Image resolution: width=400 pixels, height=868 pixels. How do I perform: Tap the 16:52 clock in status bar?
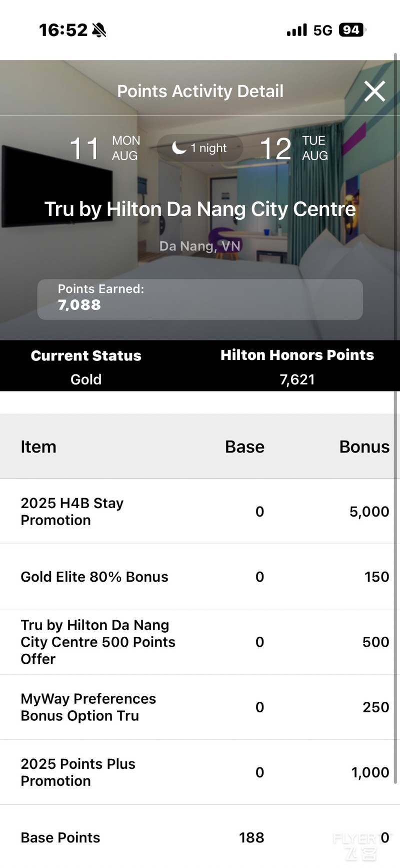(63, 31)
